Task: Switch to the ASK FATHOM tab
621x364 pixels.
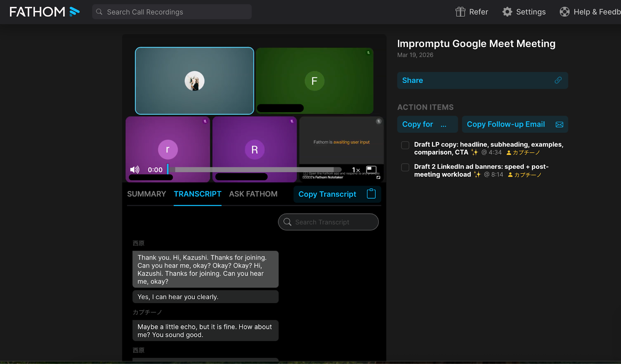Action: tap(253, 194)
